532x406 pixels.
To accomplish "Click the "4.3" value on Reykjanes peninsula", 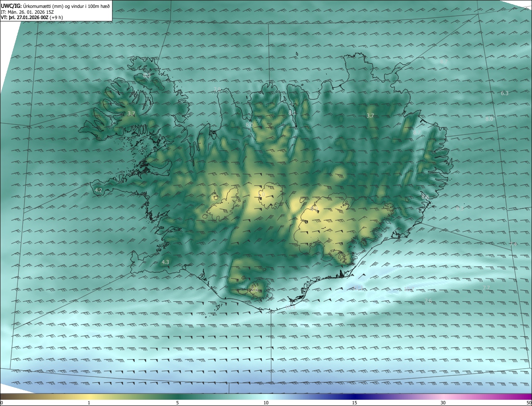I will (x=165, y=262).
